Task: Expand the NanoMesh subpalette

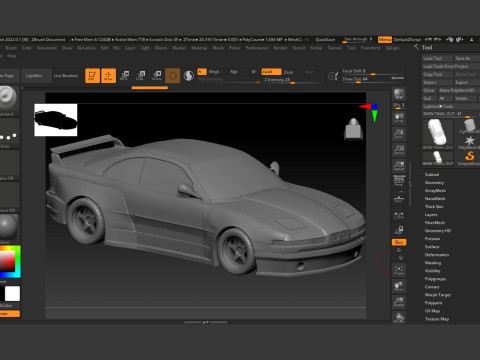Action: (x=435, y=198)
